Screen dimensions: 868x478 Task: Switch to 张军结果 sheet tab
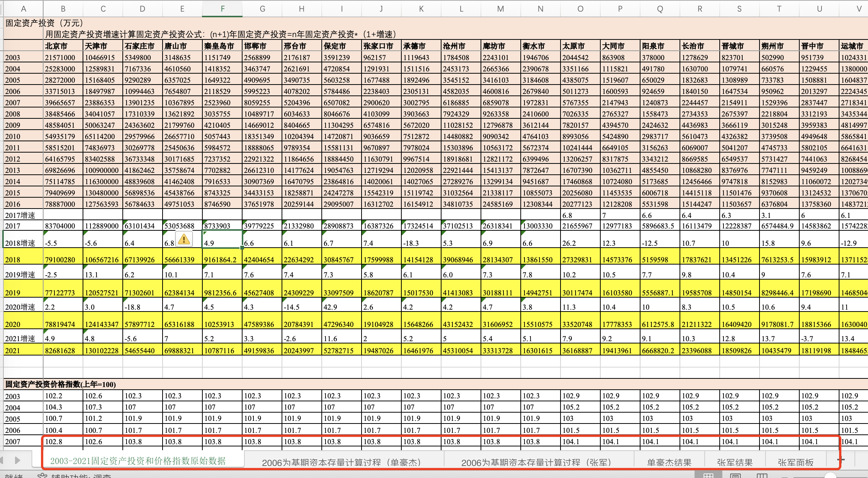pyautogui.click(x=735, y=462)
